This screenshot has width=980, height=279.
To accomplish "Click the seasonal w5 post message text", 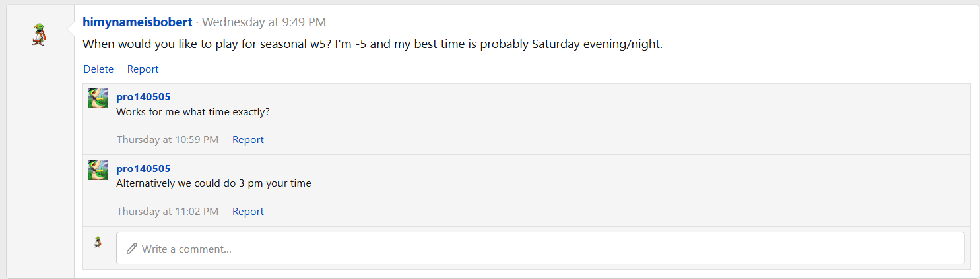I will [372, 45].
